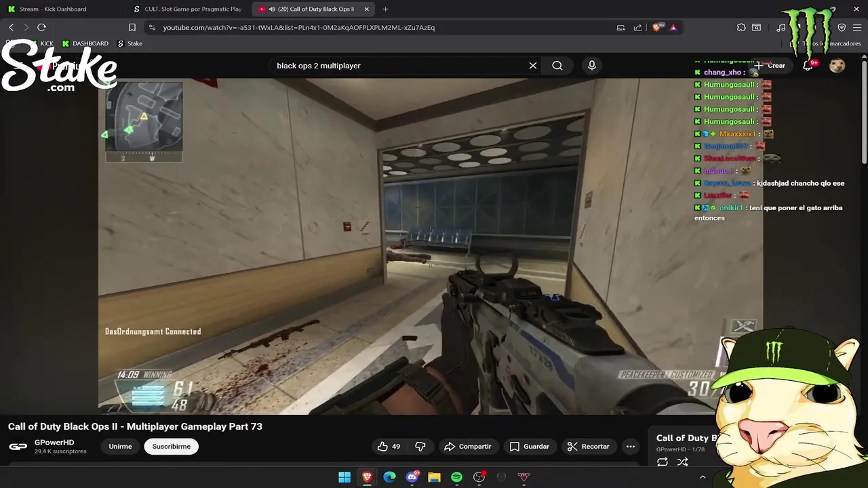Click the Suscribirme subscribe button
Viewport: 868px width, 488px height.
pyautogui.click(x=172, y=446)
